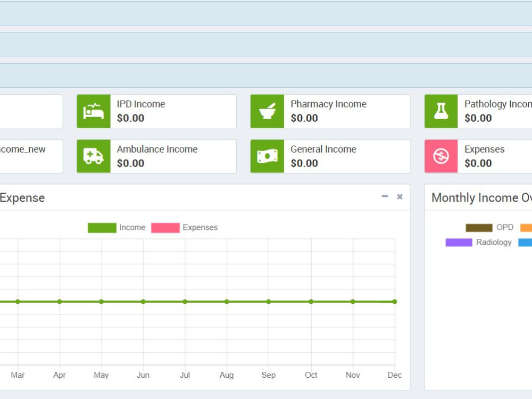Viewport: 532px width, 399px height.
Task: Click the Sep data point on chart
Action: [268, 302]
